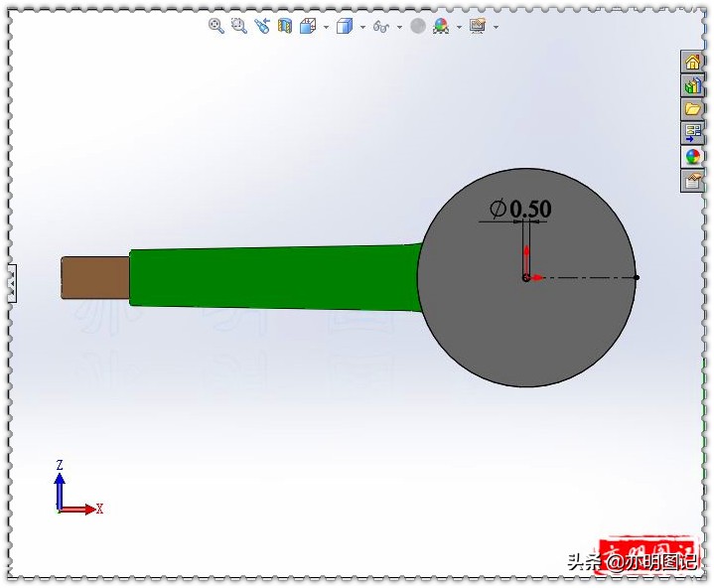Viewport: 714px width, 588px height.
Task: Open the Design Library task pane tab
Action: click(x=692, y=85)
